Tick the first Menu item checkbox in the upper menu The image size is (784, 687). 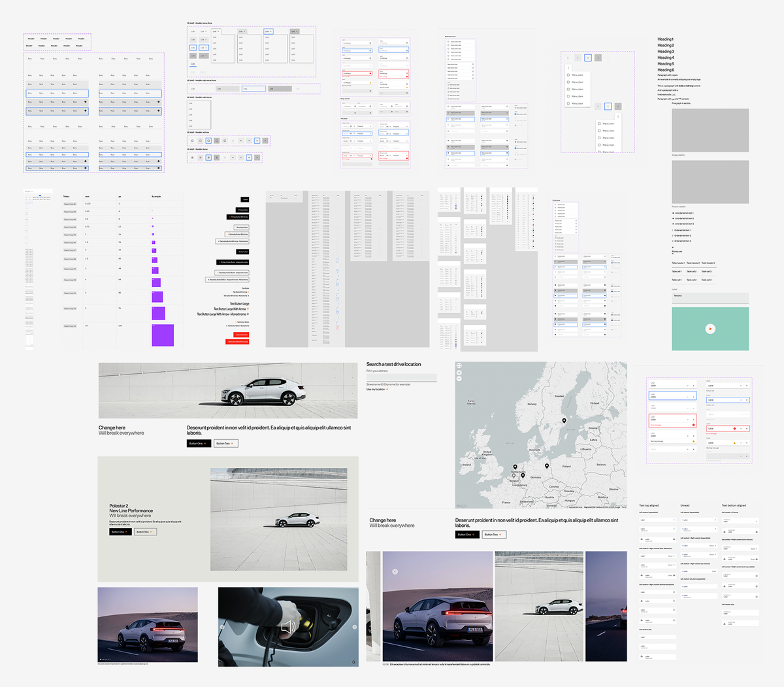coord(568,75)
